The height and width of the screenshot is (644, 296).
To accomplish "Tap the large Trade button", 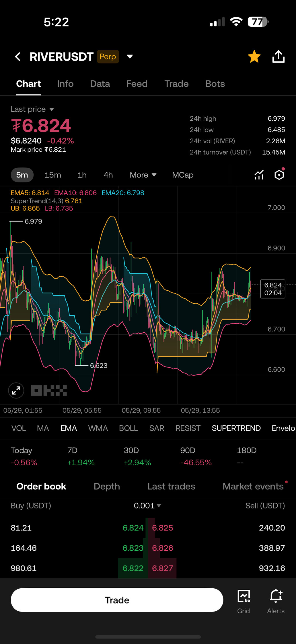I will point(117,600).
